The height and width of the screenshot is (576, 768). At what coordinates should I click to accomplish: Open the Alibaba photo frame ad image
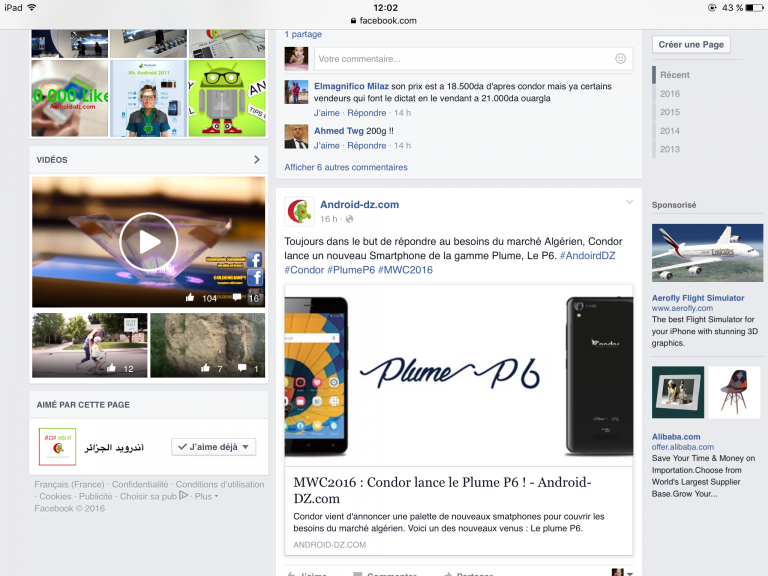(x=678, y=392)
